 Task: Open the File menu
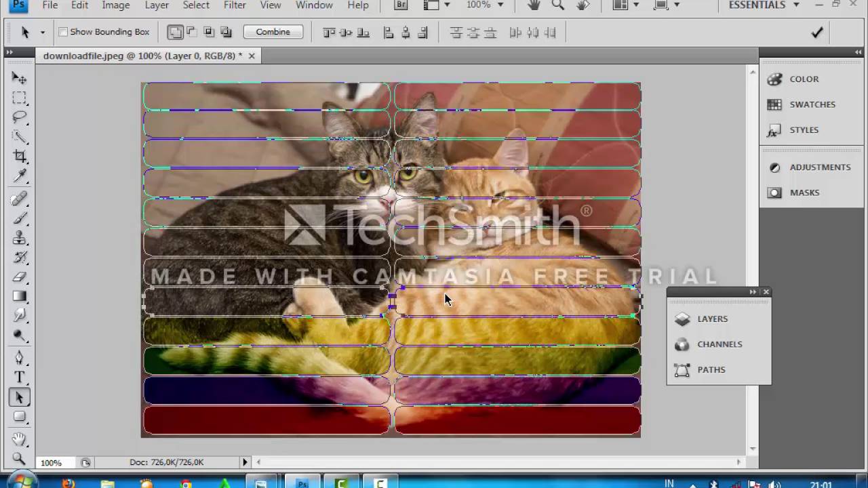pos(50,5)
